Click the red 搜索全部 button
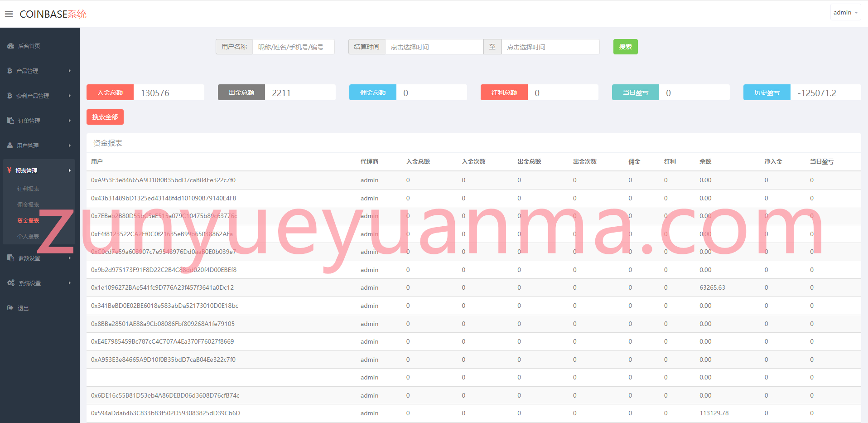This screenshot has width=868, height=423. (105, 117)
